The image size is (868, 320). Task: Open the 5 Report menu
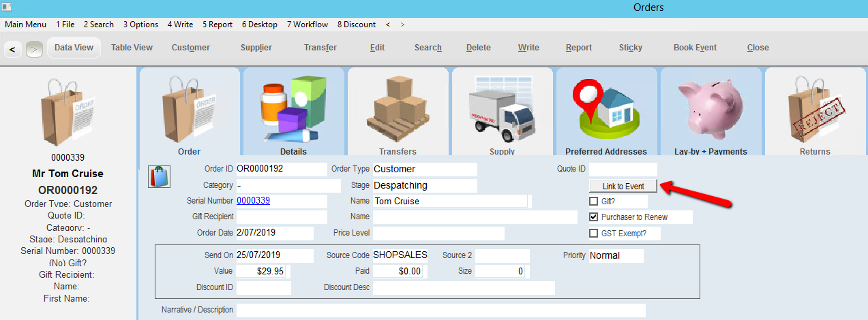point(217,25)
